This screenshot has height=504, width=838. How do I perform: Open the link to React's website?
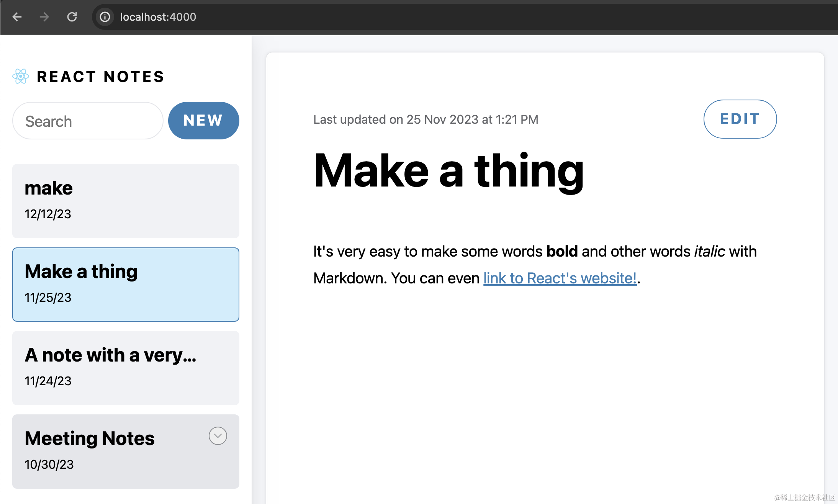[x=560, y=278]
